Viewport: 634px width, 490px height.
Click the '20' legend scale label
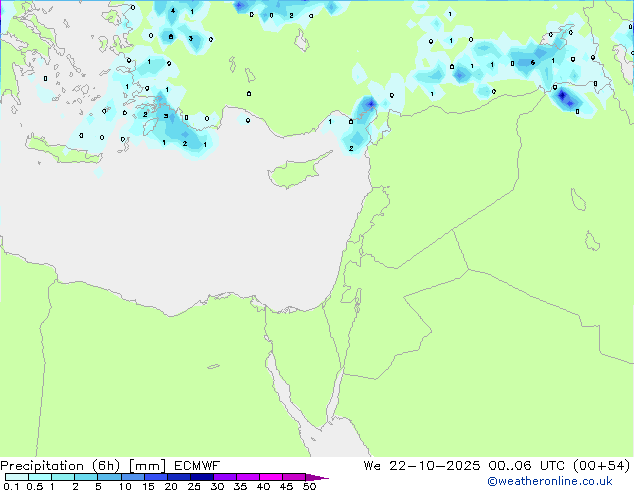(x=171, y=486)
